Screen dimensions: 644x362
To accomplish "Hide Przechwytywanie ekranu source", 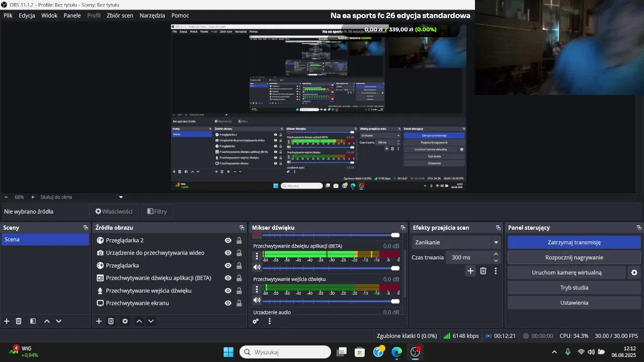I will pyautogui.click(x=228, y=303).
